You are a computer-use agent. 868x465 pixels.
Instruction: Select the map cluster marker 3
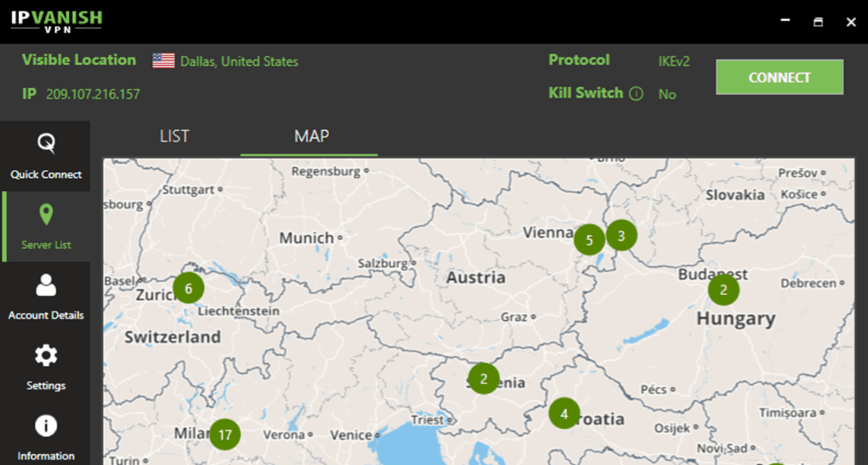[x=621, y=235]
